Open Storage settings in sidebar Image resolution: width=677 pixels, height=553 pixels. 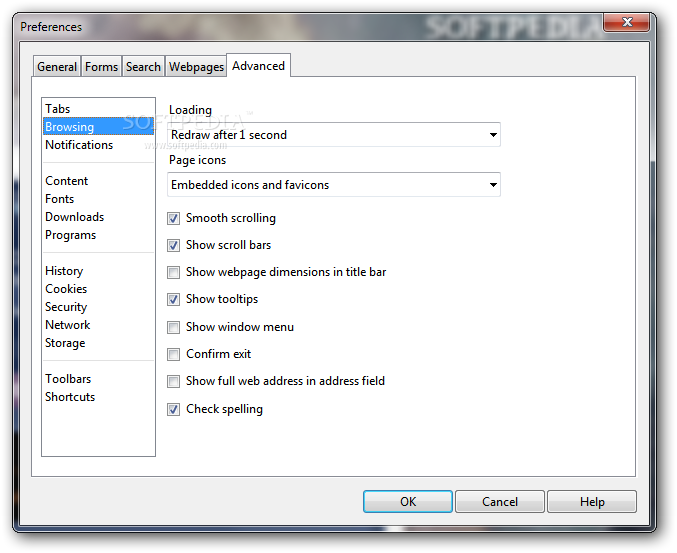point(98,343)
